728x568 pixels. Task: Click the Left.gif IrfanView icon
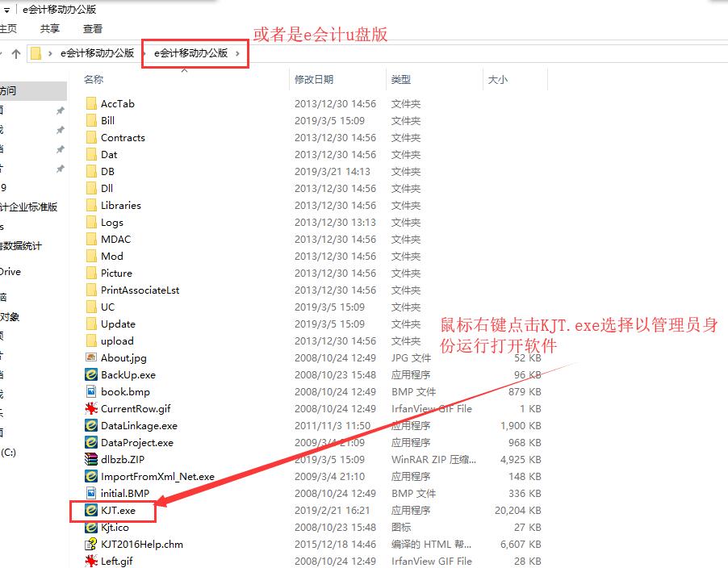[x=91, y=561]
